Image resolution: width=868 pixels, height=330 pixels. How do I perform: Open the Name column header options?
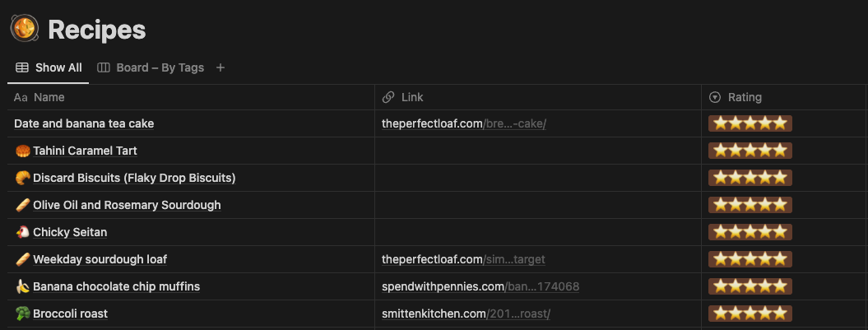pyautogui.click(x=191, y=97)
